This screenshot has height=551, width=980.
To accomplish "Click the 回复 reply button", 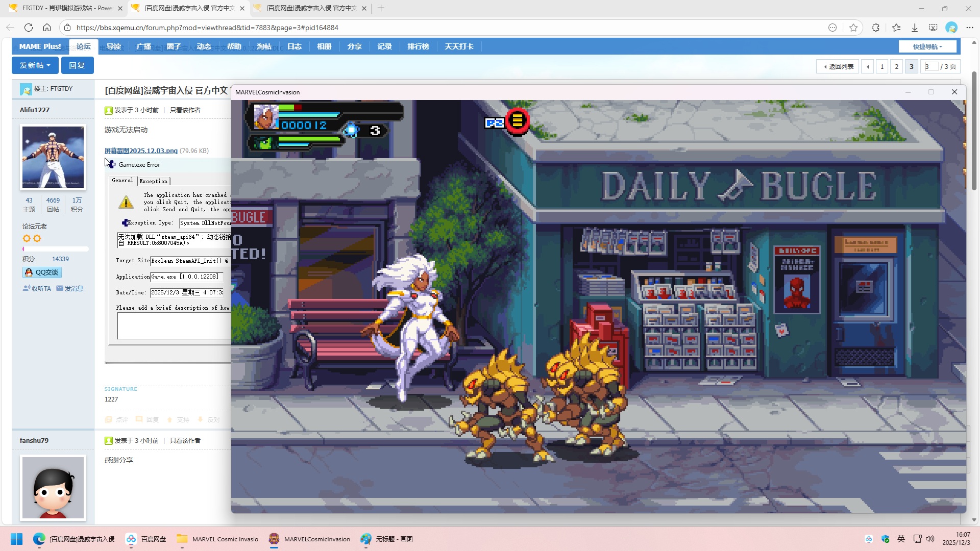I will pos(77,65).
